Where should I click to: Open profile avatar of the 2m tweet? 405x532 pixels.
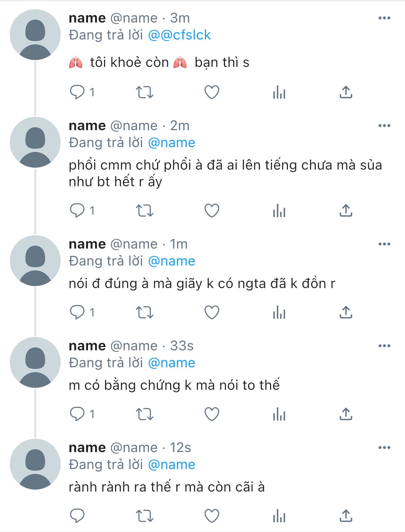[35, 142]
